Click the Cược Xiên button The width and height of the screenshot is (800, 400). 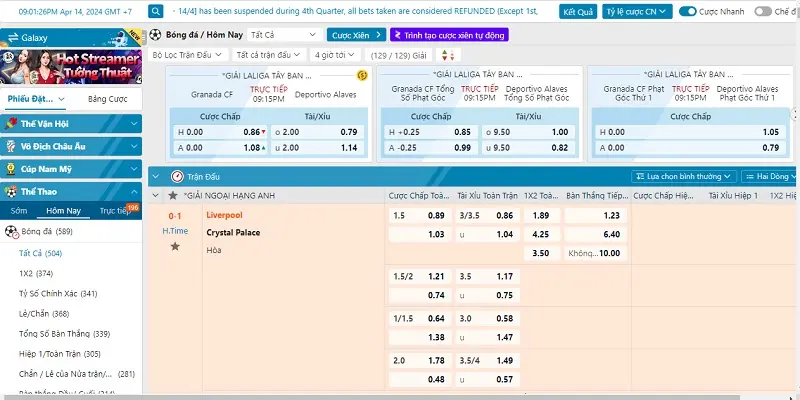(354, 34)
